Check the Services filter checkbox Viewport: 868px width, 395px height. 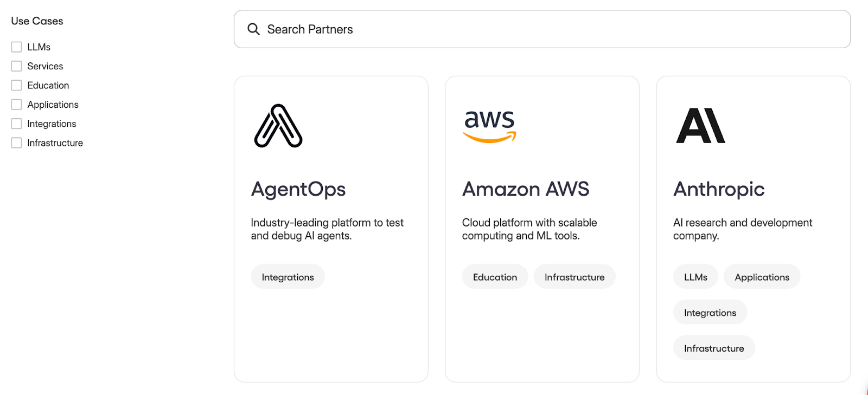point(17,66)
